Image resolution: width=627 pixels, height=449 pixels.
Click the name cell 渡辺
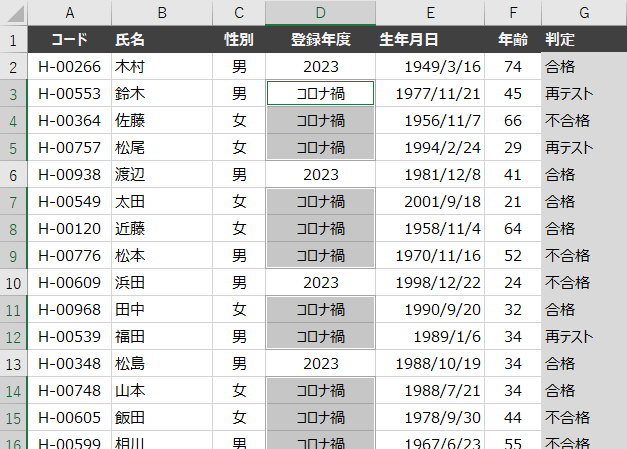click(160, 174)
